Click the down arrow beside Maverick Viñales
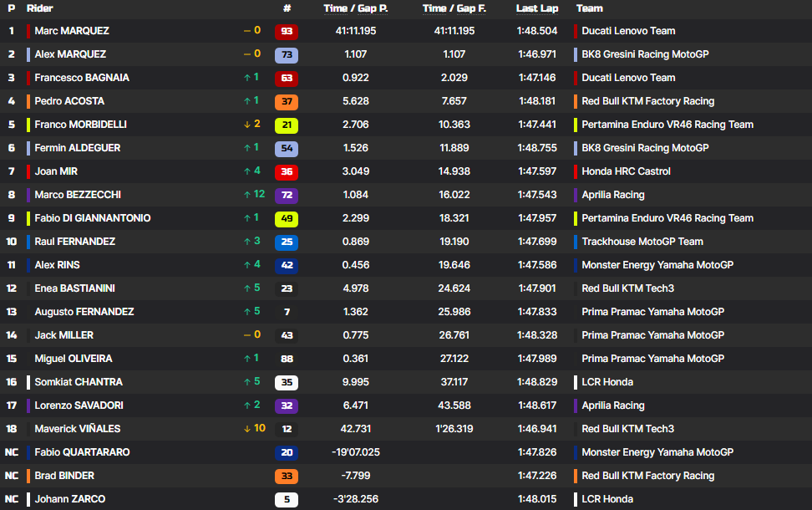The width and height of the screenshot is (812, 510). 247,429
